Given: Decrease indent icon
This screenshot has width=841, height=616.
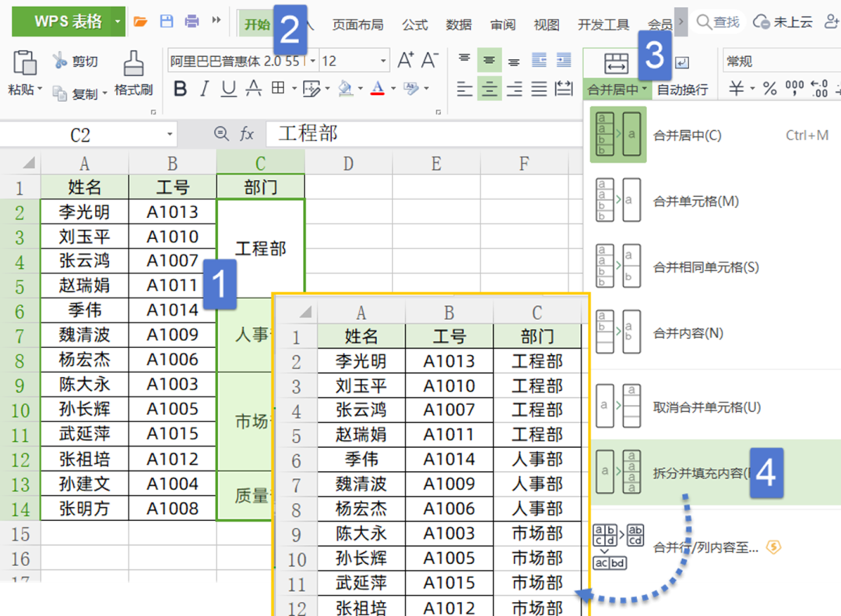Looking at the screenshot, I should tap(539, 60).
